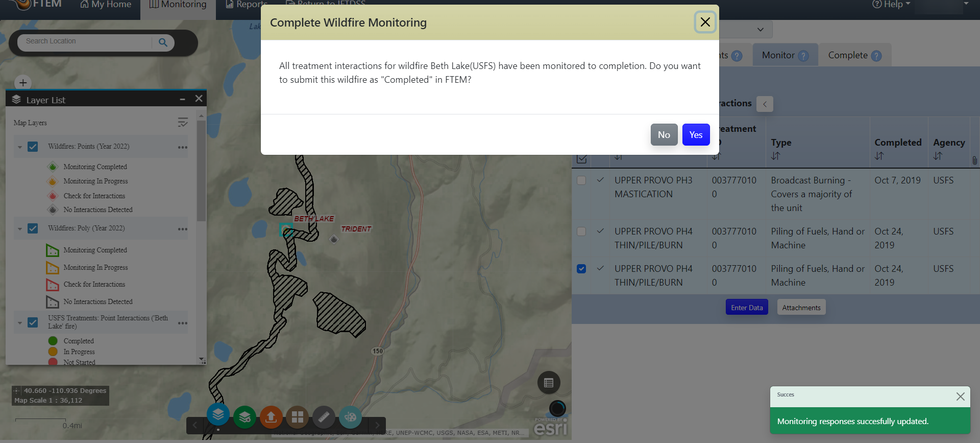
Task: Confirm with the Yes button
Action: pyautogui.click(x=696, y=135)
